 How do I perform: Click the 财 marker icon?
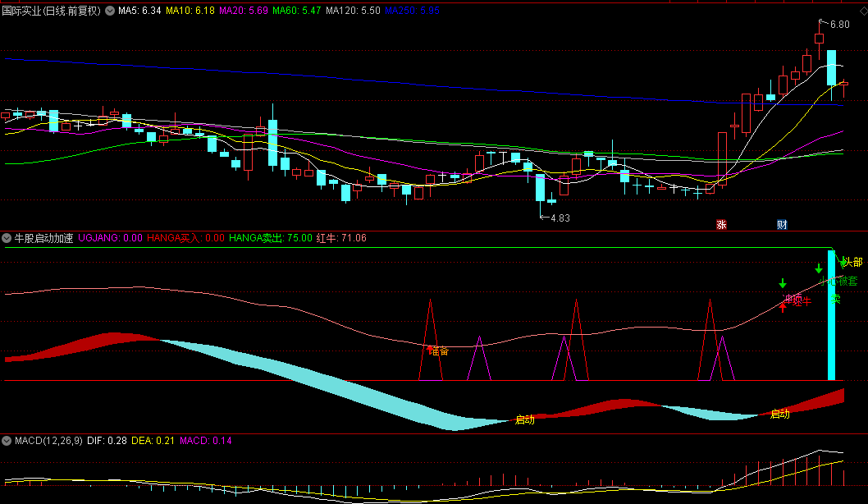click(x=782, y=224)
